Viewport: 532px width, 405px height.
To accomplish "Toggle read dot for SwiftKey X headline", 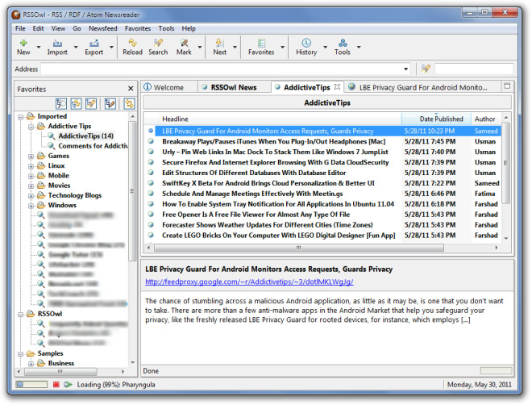I will click(x=151, y=182).
